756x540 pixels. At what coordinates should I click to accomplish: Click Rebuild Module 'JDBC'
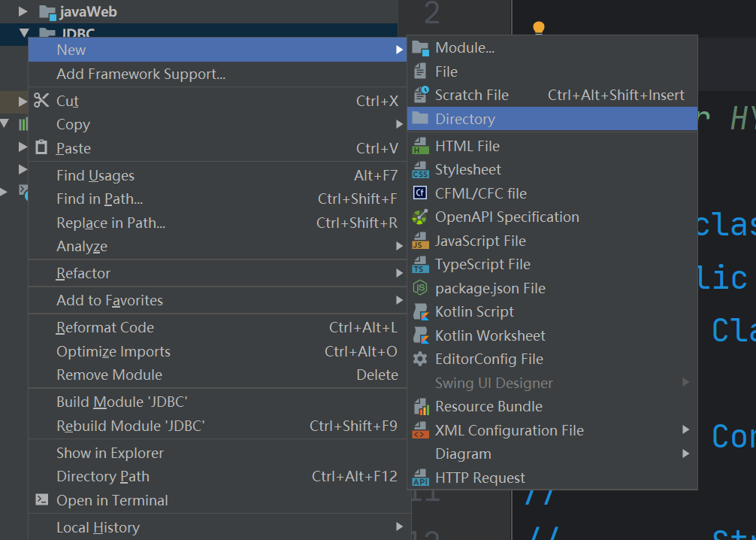[x=131, y=426]
